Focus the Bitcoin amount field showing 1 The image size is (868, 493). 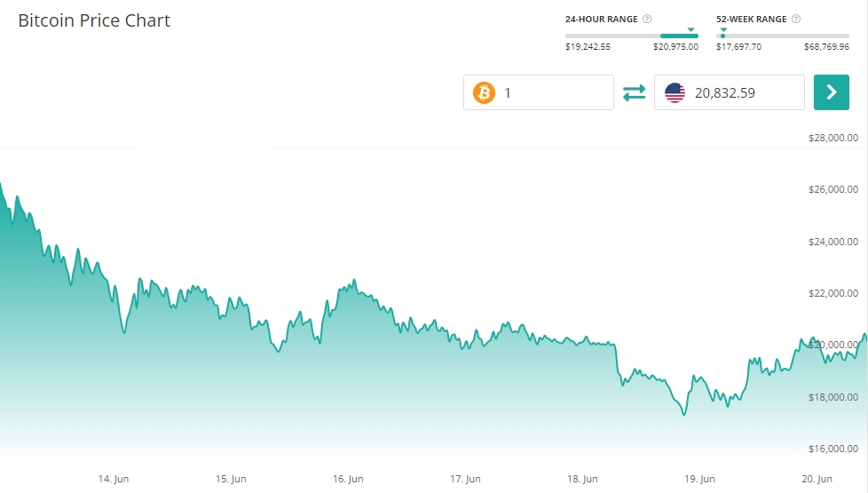pos(552,92)
